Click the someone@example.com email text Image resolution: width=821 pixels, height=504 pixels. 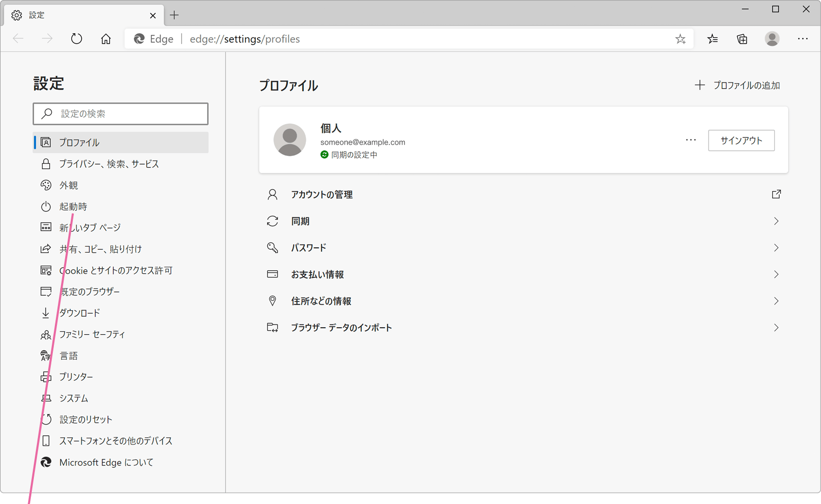point(363,143)
